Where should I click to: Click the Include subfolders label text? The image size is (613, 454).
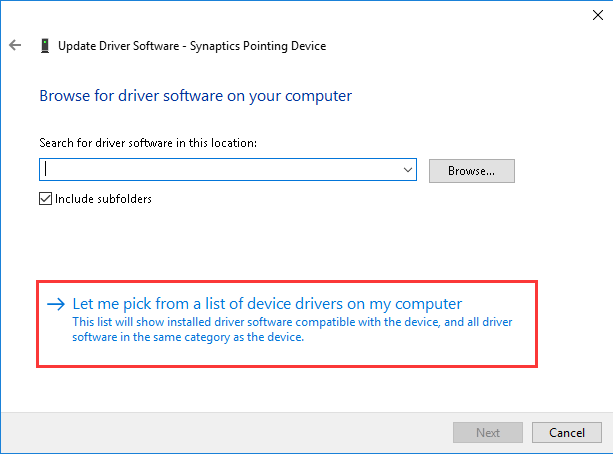coord(103,199)
